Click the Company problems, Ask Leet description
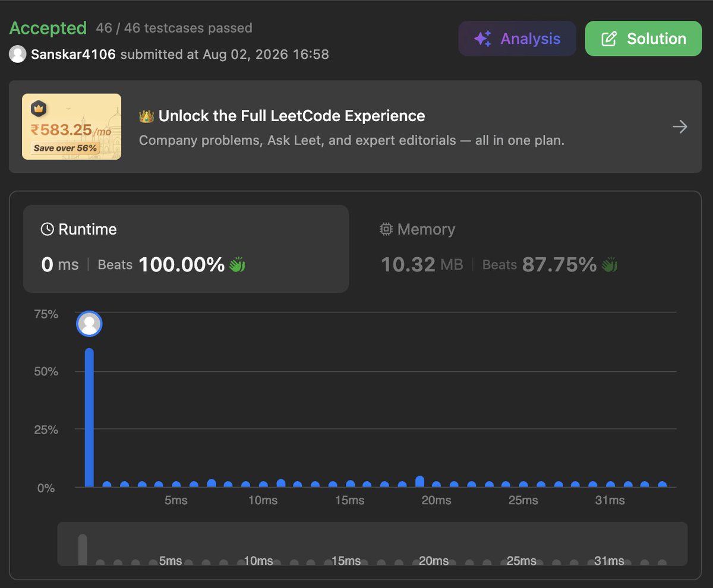713x588 pixels. point(351,141)
